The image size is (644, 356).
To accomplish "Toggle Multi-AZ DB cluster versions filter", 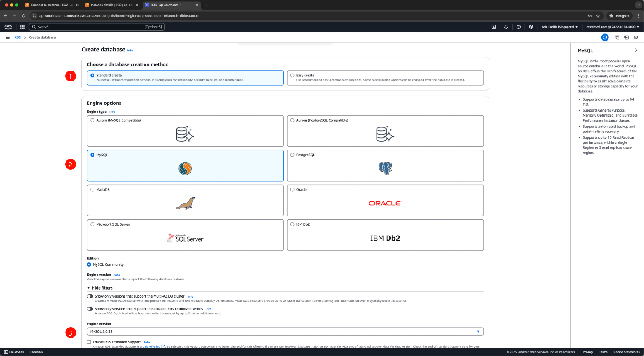I will point(90,296).
